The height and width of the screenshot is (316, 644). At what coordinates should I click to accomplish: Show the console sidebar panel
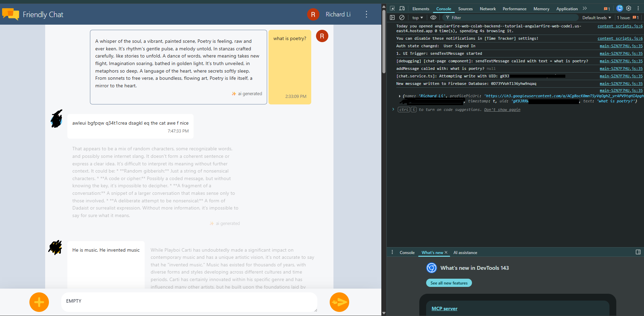point(392,17)
